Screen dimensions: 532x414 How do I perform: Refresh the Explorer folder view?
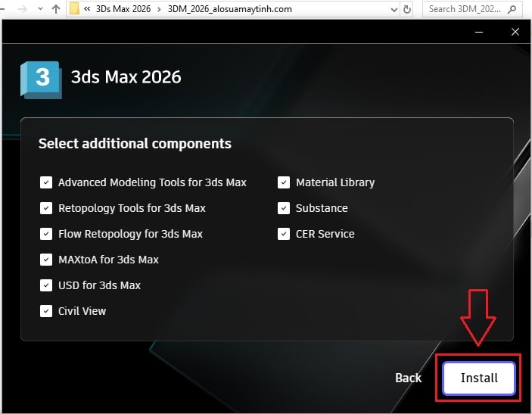tap(407, 10)
